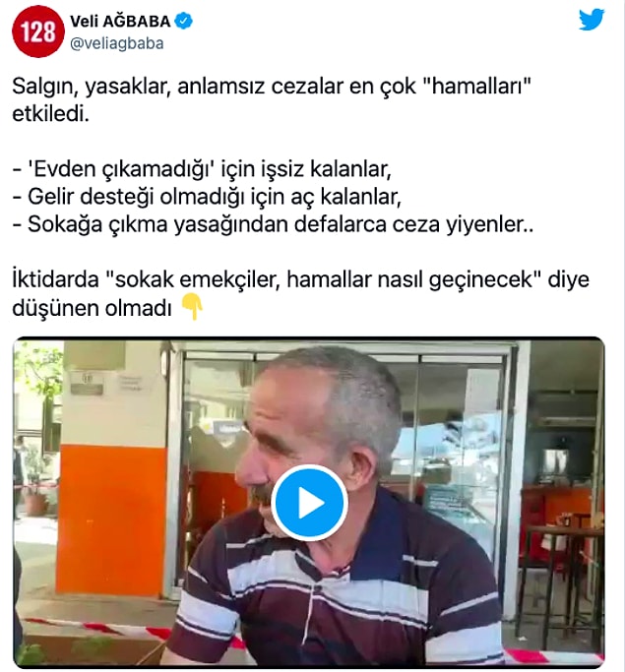Open Veli AĞBABA display name

tap(120, 21)
